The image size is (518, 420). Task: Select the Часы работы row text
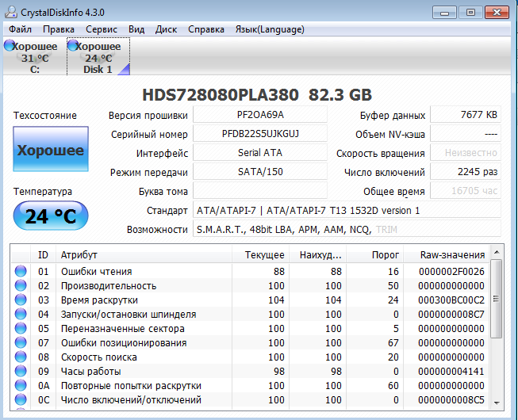(91, 372)
